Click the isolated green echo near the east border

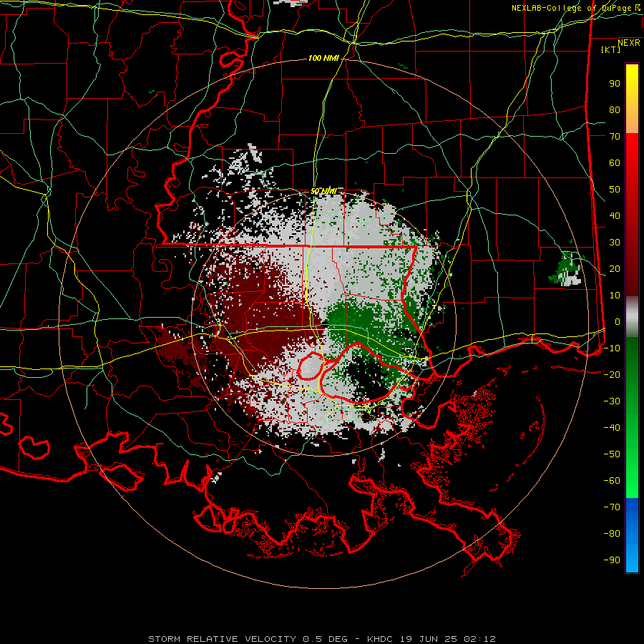coord(567,269)
